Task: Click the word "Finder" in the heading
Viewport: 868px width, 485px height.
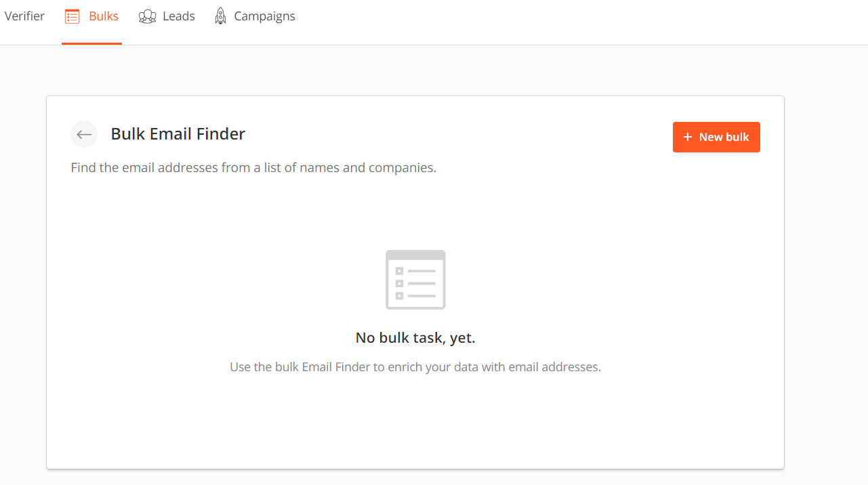Action: [x=222, y=134]
